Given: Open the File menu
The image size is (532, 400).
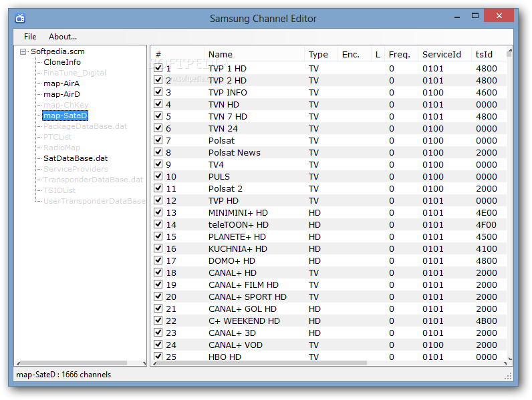Looking at the screenshot, I should [x=30, y=37].
